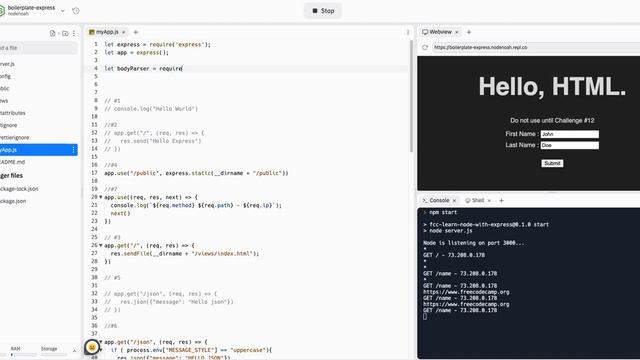Open the Files panel three-dot menu
Screen dimensions: 640x360
[74, 33]
